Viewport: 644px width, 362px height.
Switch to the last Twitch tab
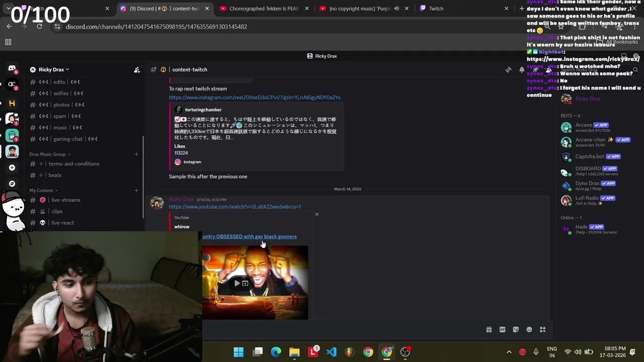tap(463, 9)
